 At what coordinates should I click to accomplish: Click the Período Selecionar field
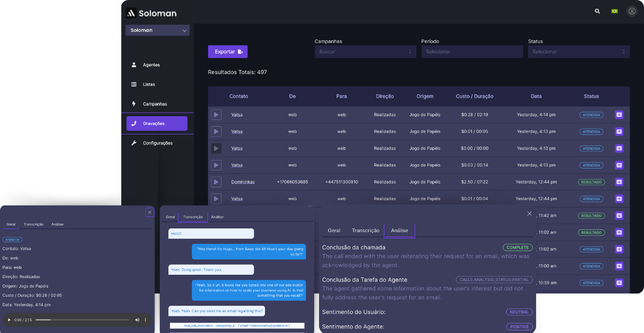471,52
